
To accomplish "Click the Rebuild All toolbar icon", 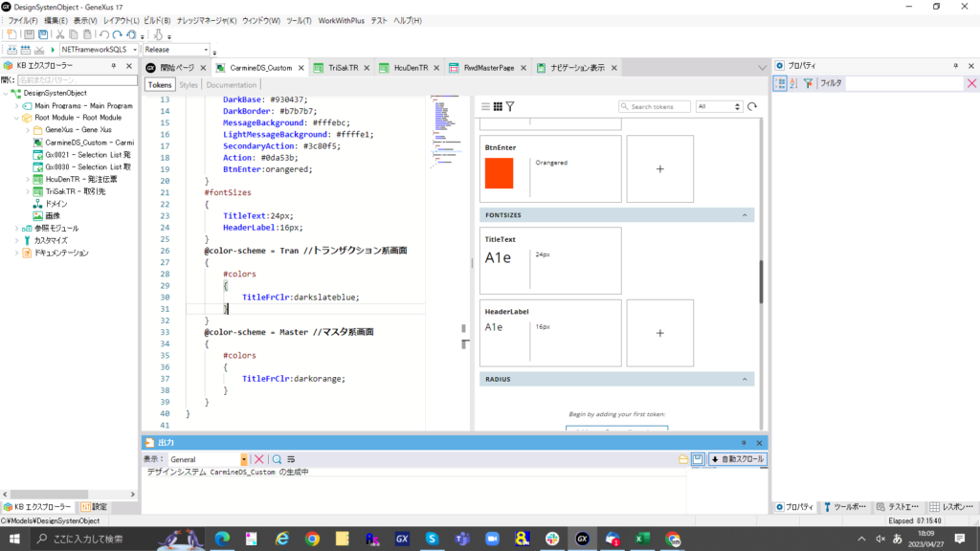I will point(26,50).
